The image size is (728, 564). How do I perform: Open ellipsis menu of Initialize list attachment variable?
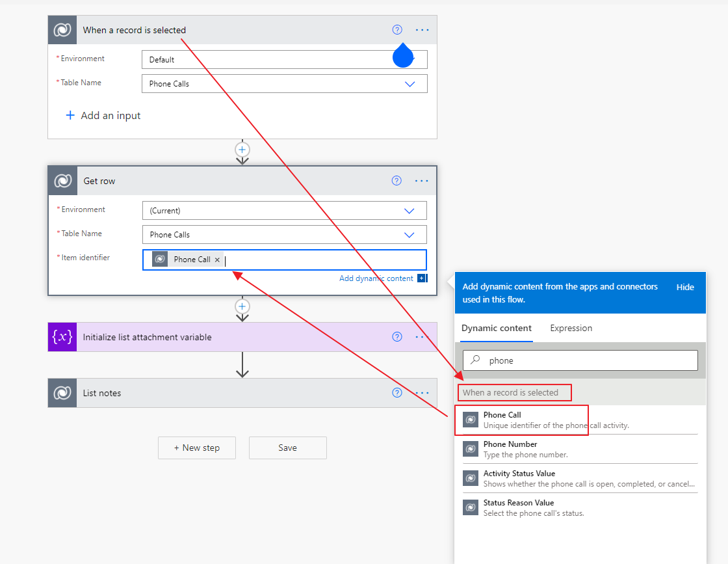422,337
